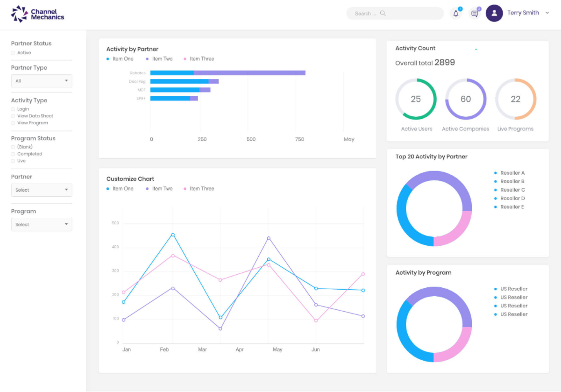
Task: Open the Partner Type All dropdown
Action: 42,81
